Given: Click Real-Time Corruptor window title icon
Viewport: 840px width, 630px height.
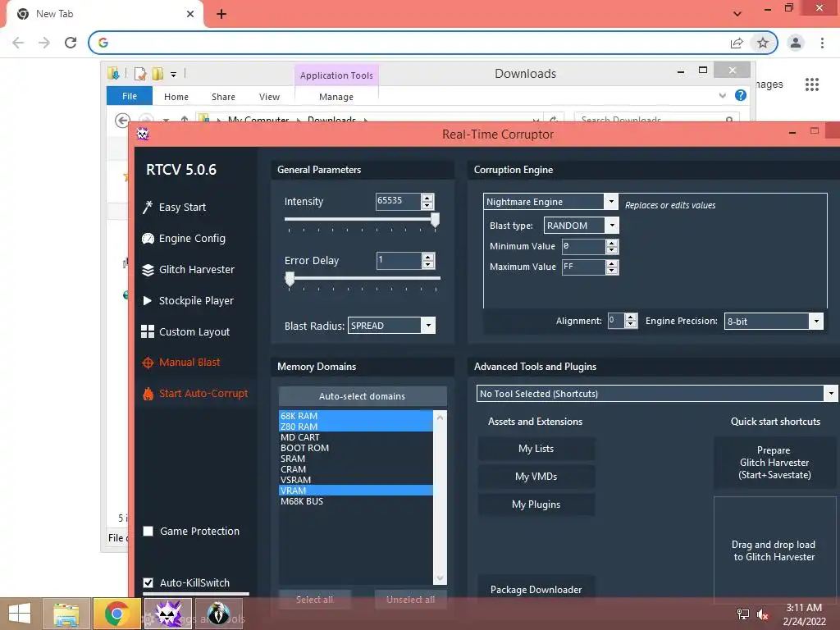Looking at the screenshot, I should [143, 134].
